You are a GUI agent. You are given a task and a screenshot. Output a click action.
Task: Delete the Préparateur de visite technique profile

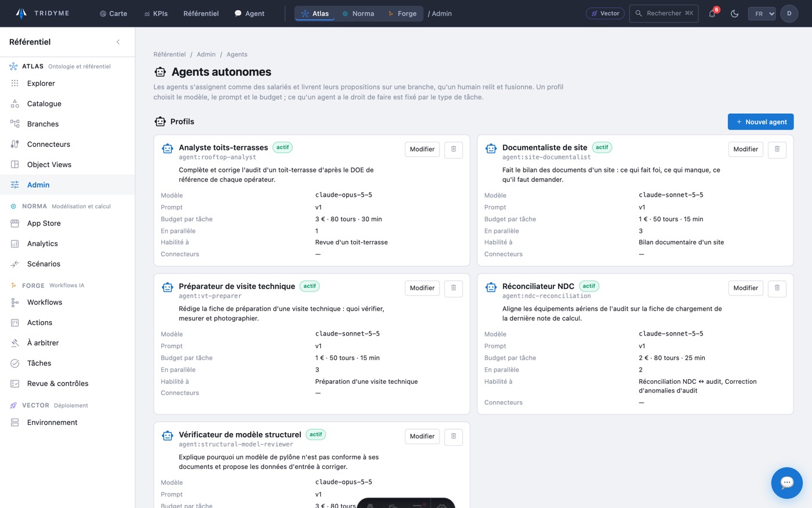click(x=454, y=288)
